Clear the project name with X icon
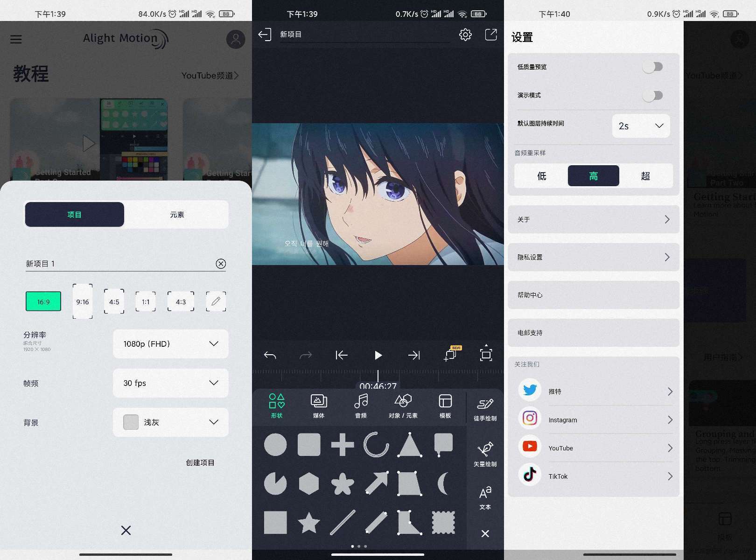 [x=221, y=264]
